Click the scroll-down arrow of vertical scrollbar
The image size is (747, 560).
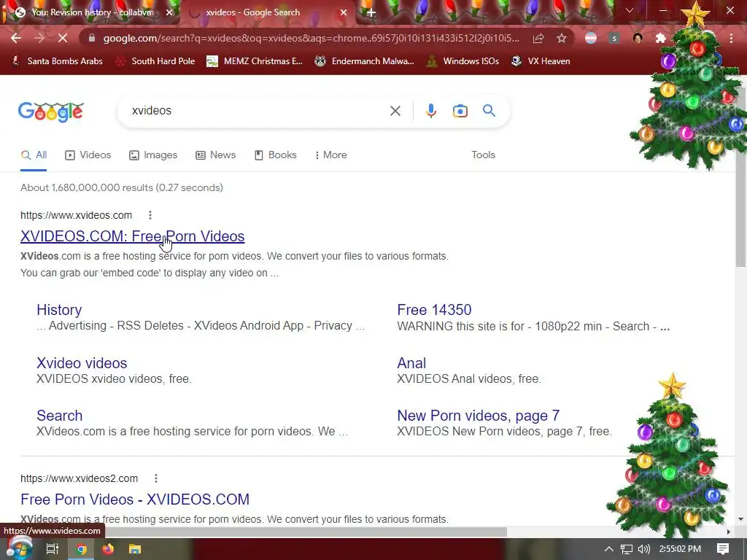(x=740, y=519)
